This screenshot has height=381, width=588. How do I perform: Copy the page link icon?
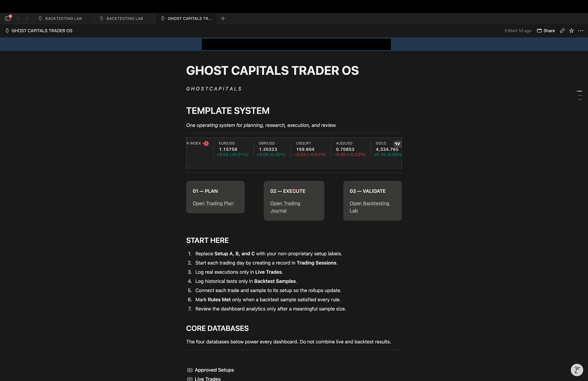coord(562,31)
